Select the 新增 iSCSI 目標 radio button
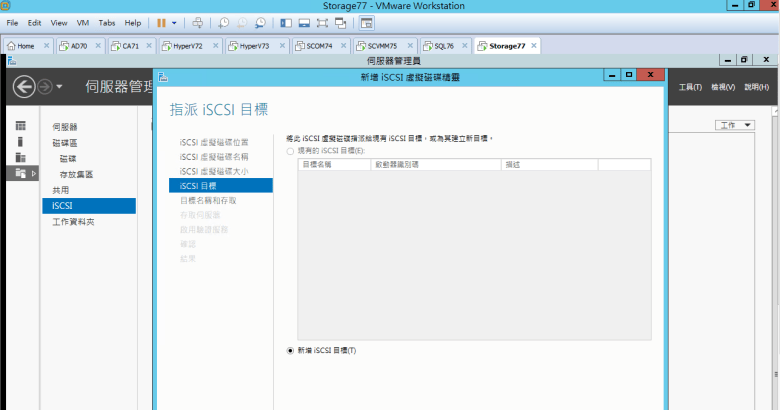This screenshot has height=410, width=780. pyautogui.click(x=291, y=350)
